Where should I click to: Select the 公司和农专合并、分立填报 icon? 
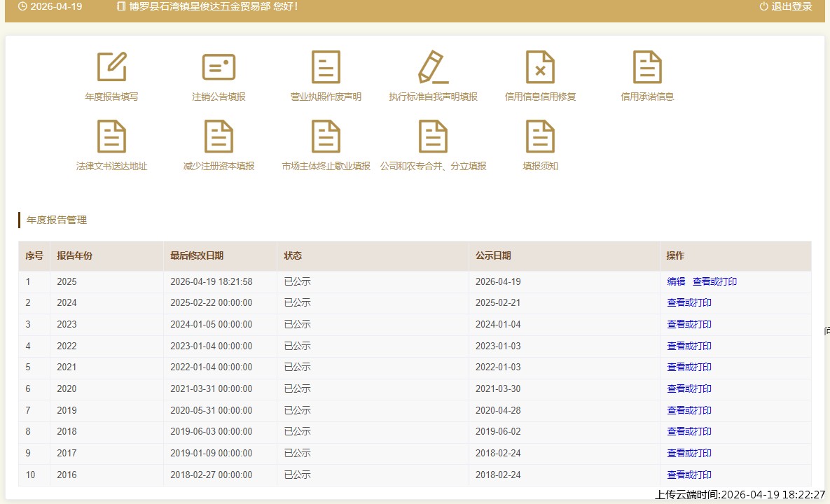pos(433,136)
